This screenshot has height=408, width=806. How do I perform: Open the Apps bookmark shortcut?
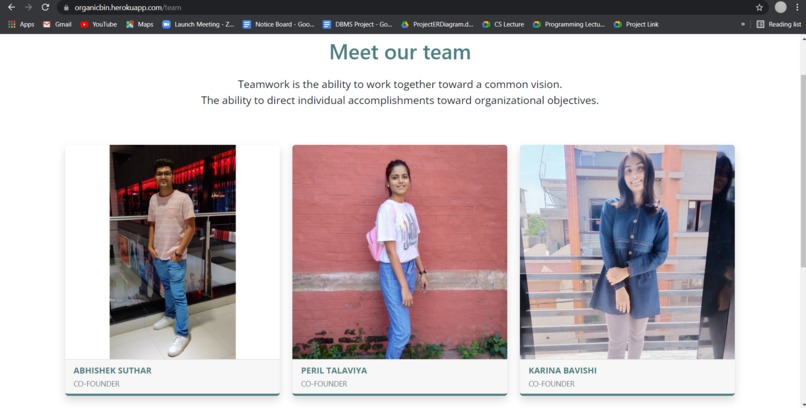[21, 24]
